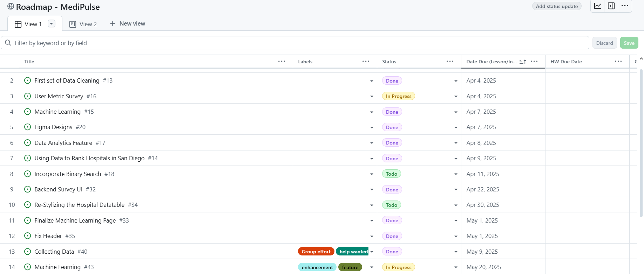The image size is (644, 274).
Task: Open the project more options ellipsis menu
Action: pos(625,6)
